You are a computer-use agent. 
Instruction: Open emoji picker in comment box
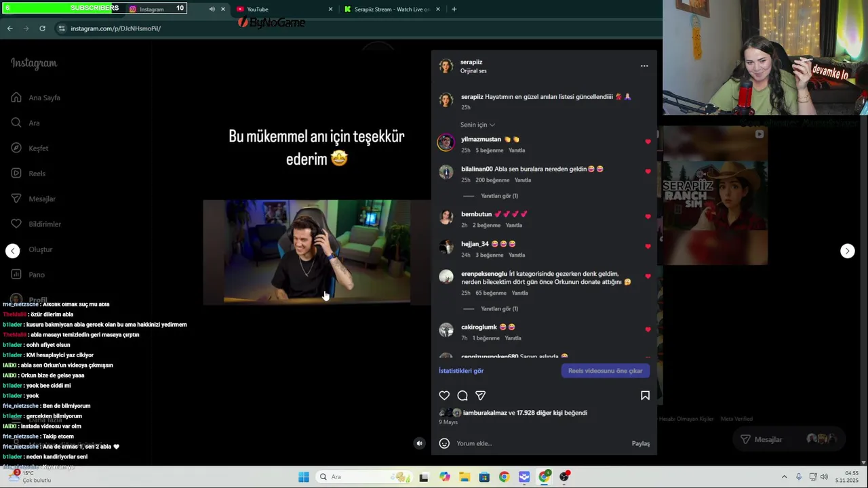pyautogui.click(x=444, y=443)
